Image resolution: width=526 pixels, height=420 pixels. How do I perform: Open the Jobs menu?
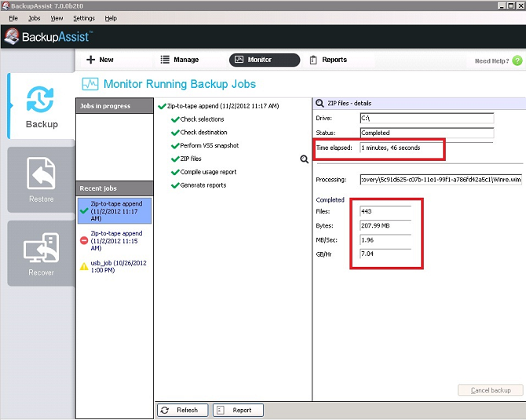coord(34,18)
